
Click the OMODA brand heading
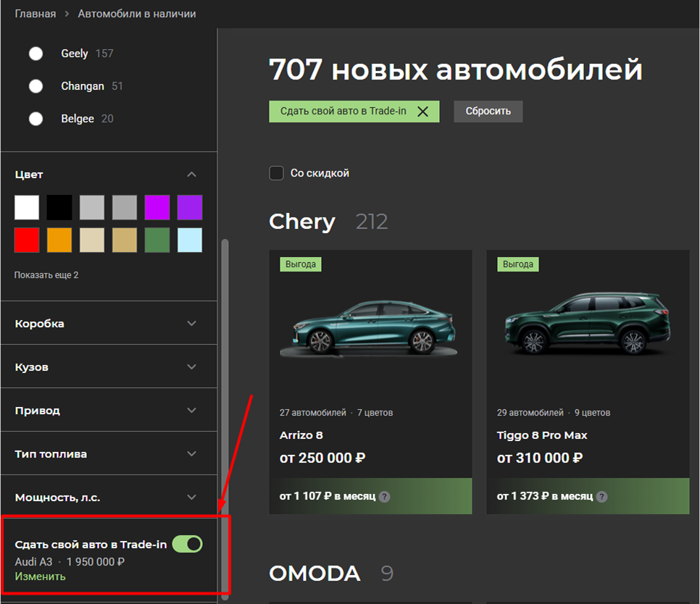tap(314, 573)
